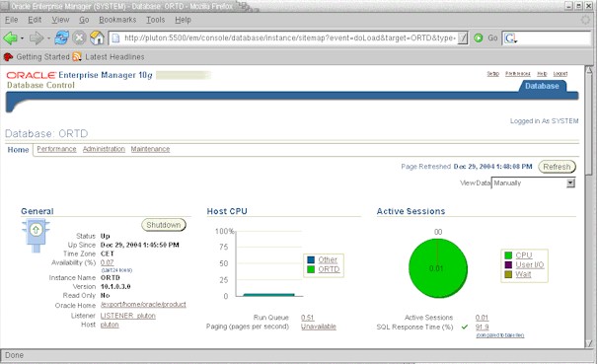The width and height of the screenshot is (598, 364).
Task: Click the vertical scrollbar's down arrow
Action: tap(589, 343)
